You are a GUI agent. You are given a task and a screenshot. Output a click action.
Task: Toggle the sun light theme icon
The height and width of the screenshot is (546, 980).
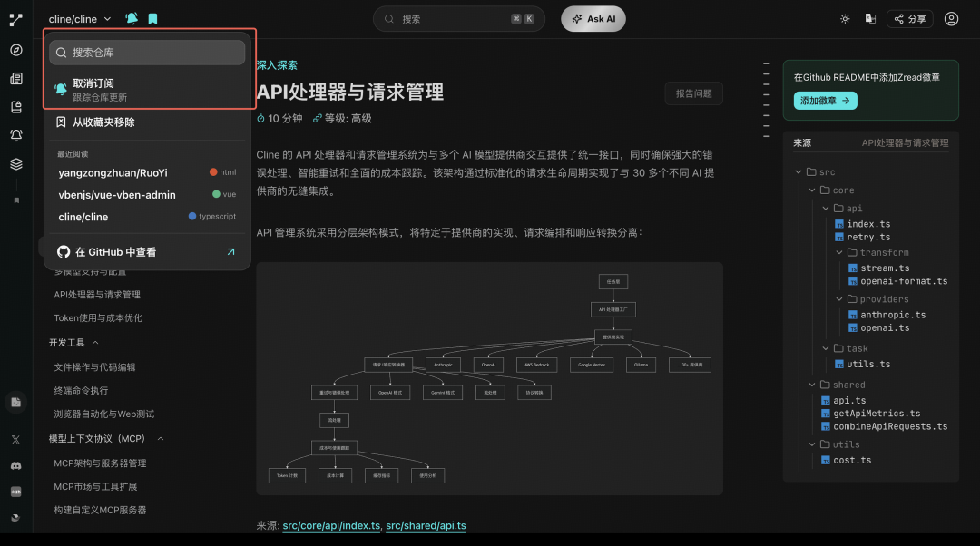(x=845, y=19)
